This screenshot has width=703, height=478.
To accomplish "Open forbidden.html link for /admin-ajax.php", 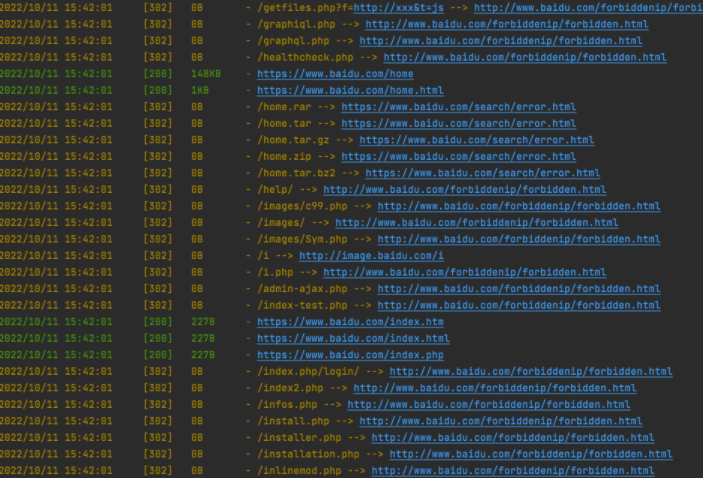I will pyautogui.click(x=519, y=289).
